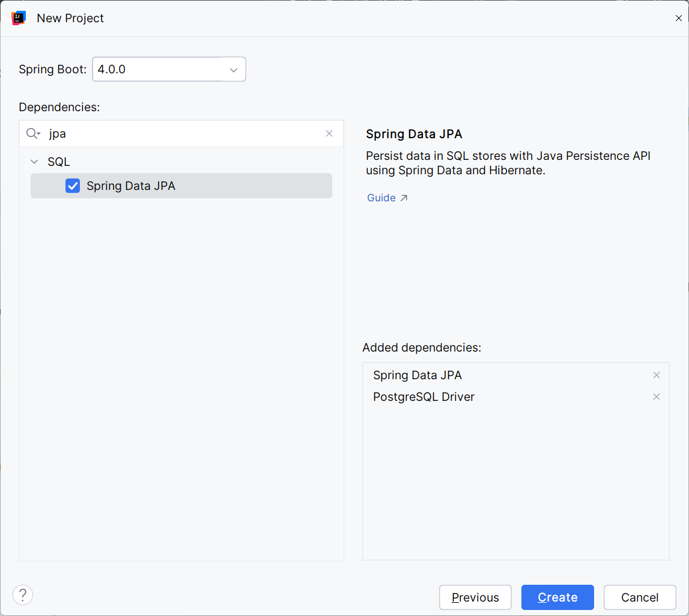The width and height of the screenshot is (689, 616).
Task: Open the Spring Boot version dropdown
Action: [x=233, y=70]
